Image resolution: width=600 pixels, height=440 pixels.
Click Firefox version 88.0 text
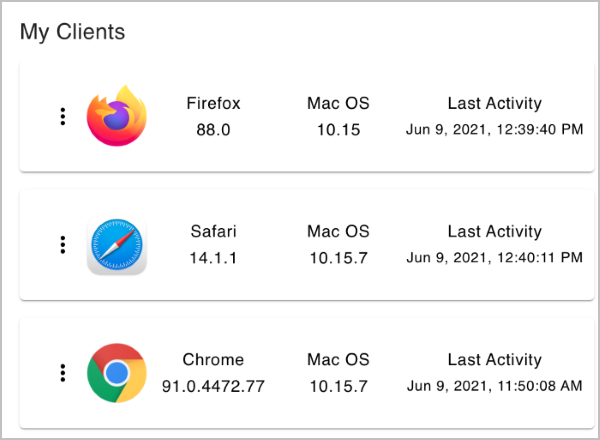(x=213, y=130)
